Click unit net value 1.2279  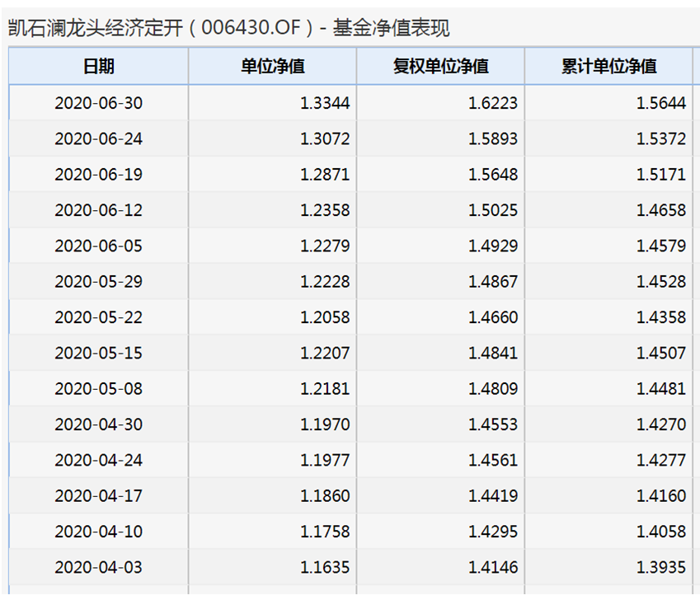click(325, 246)
